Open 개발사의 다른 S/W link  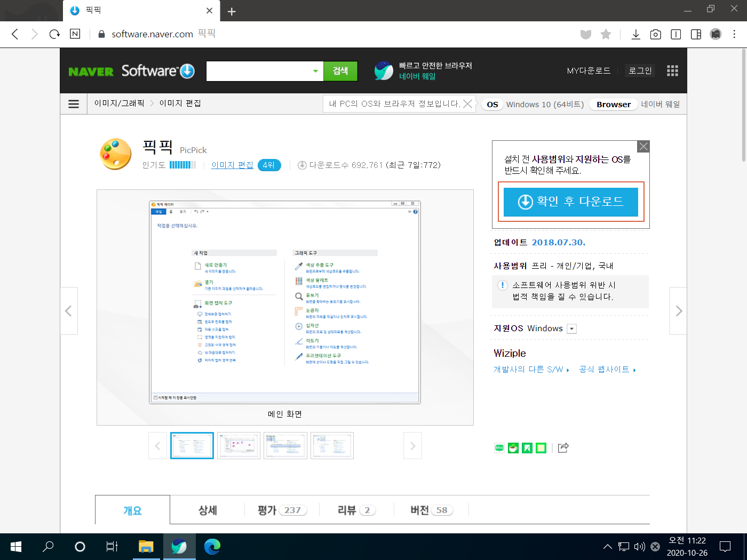coord(531,370)
